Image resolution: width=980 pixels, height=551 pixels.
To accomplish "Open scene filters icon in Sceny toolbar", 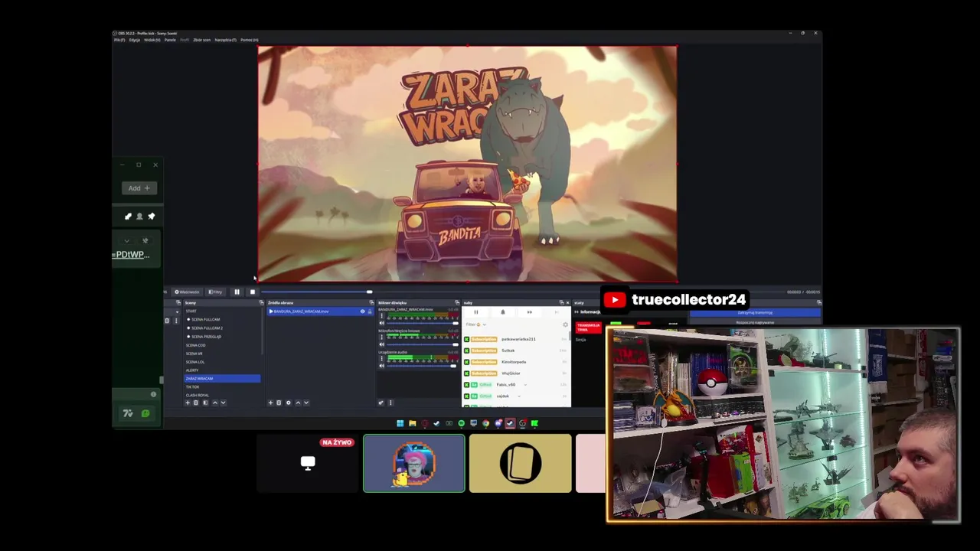I will (205, 403).
